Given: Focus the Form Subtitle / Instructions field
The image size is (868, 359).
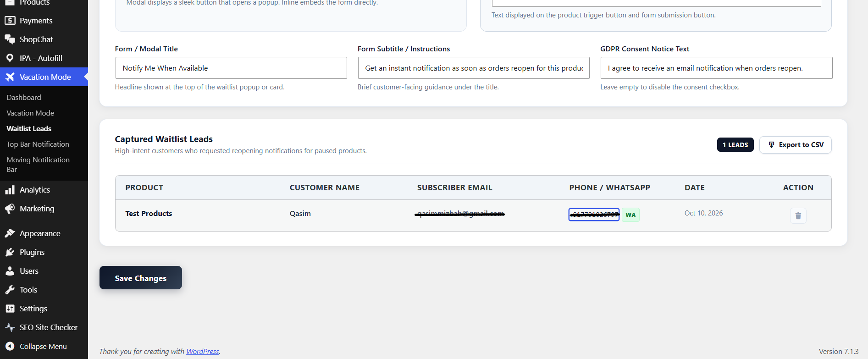Looking at the screenshot, I should click(474, 68).
